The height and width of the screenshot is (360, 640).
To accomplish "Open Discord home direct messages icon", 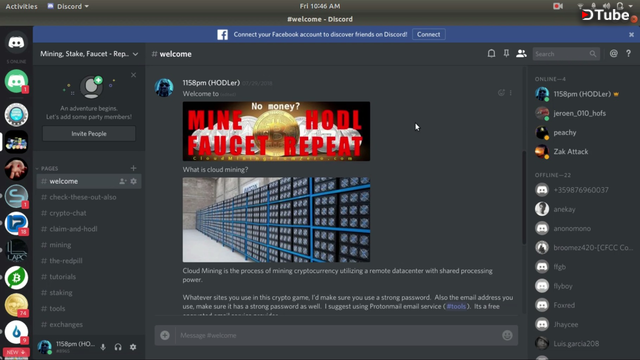I will point(16,42).
